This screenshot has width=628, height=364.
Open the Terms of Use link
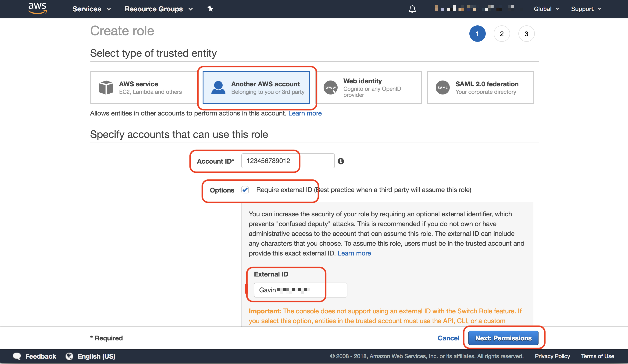(597, 356)
